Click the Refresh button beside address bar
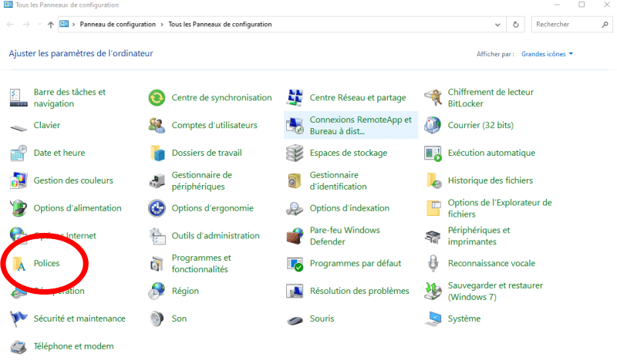 (515, 25)
